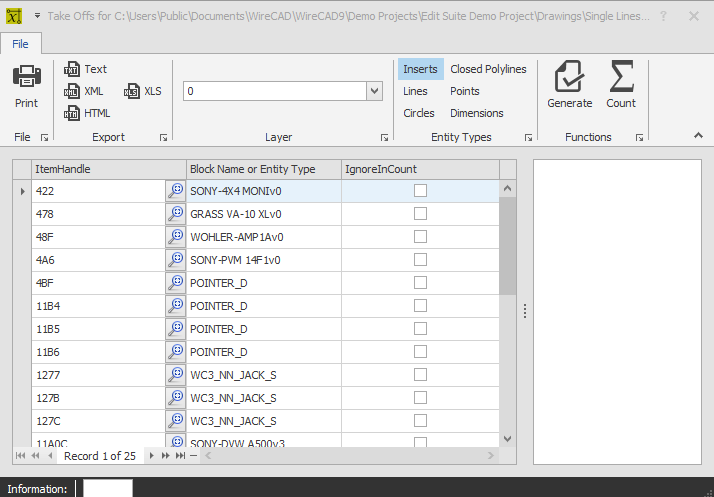This screenshot has height=497, width=714.
Task: Click the Generate icon
Action: [569, 77]
